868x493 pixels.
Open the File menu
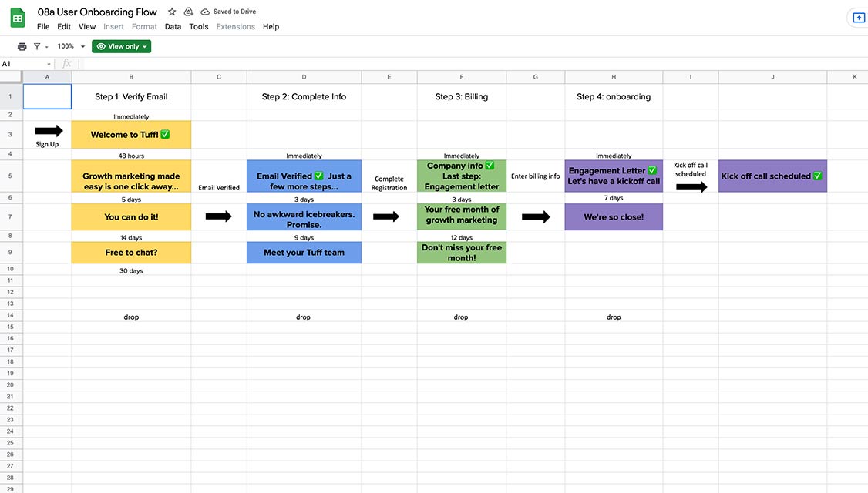43,26
